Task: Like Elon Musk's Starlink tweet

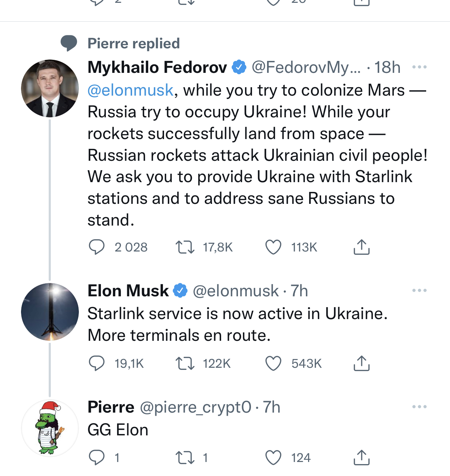Action: click(273, 363)
